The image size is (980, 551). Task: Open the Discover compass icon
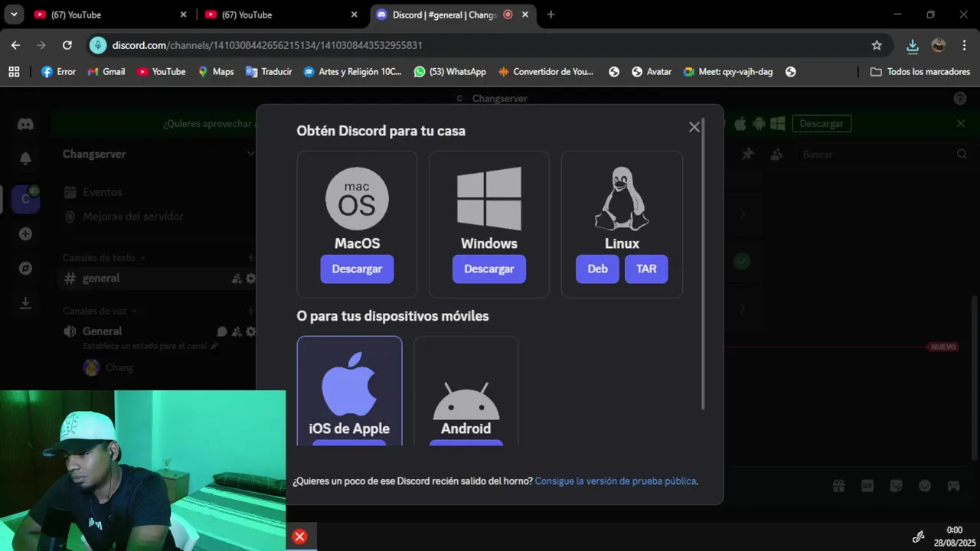25,269
